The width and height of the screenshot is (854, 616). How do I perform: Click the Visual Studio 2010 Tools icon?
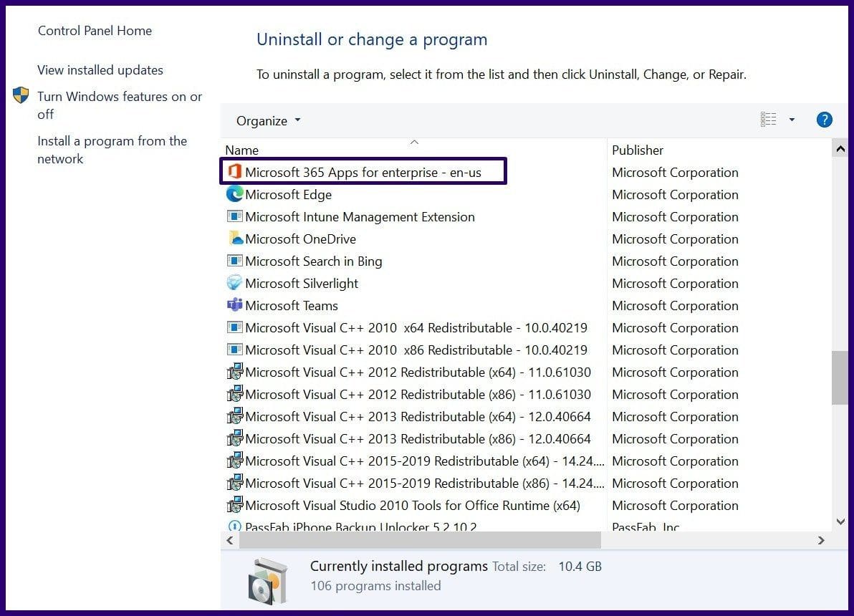point(235,505)
